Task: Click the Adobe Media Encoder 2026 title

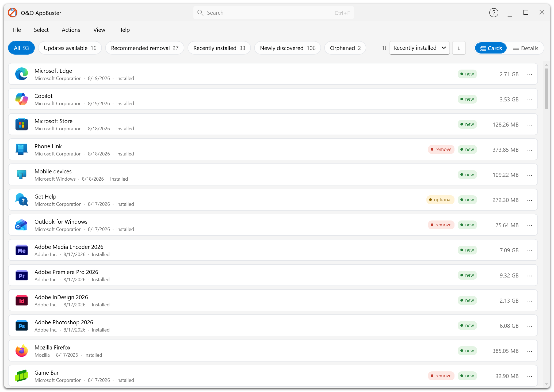Action: coord(69,247)
